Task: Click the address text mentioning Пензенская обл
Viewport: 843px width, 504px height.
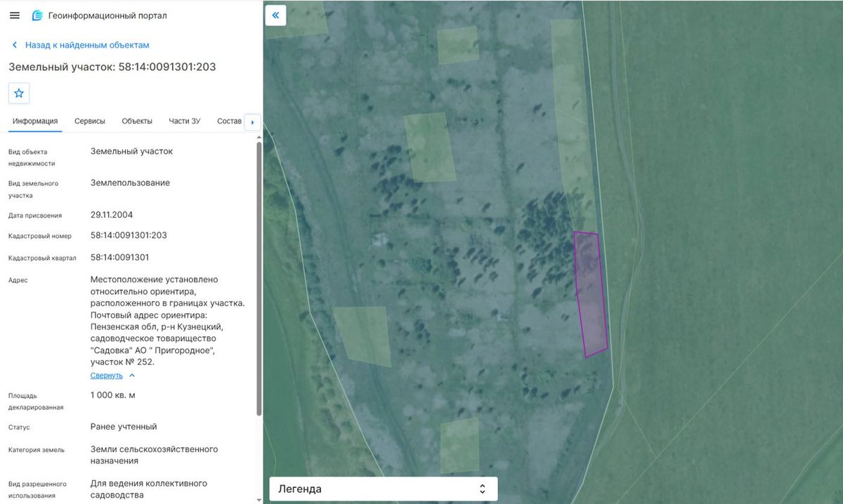Action: click(x=168, y=321)
